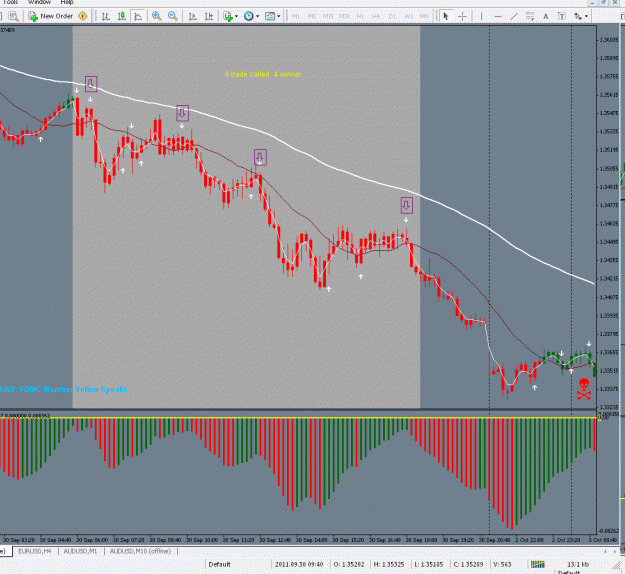Viewport: 625px width, 574px height.
Task: Switch to bar chart view
Action: (x=106, y=16)
